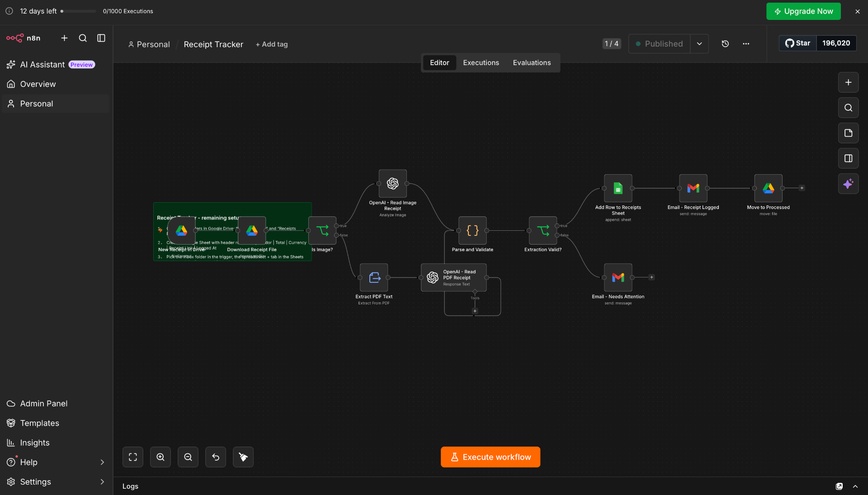Click the Upgrade Now button
The image size is (868, 495).
(x=803, y=11)
